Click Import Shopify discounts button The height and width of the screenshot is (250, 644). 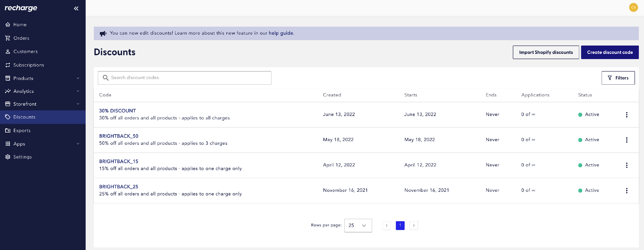click(x=545, y=52)
